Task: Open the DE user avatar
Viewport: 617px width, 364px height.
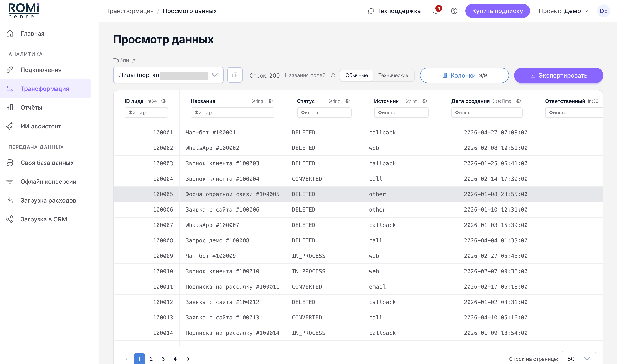Action: [x=603, y=11]
